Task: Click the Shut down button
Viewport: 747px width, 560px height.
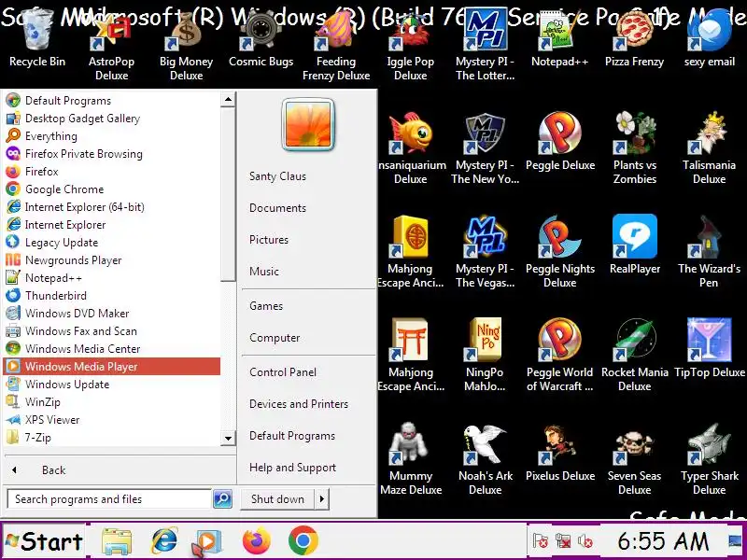Action: (x=277, y=499)
